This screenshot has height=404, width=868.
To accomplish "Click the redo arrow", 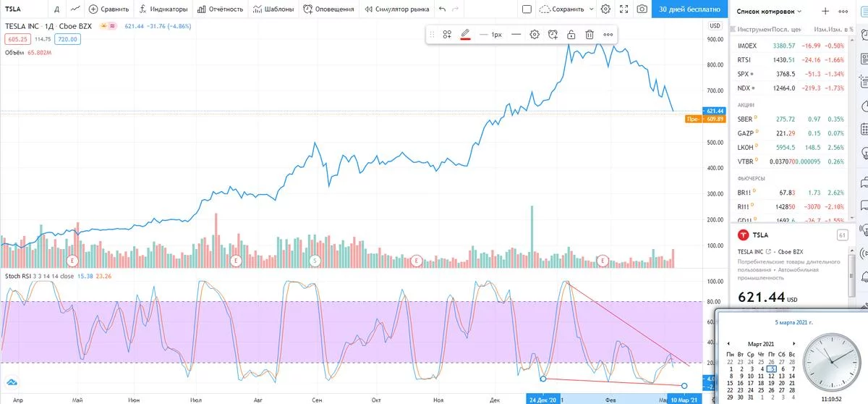I will point(455,9).
